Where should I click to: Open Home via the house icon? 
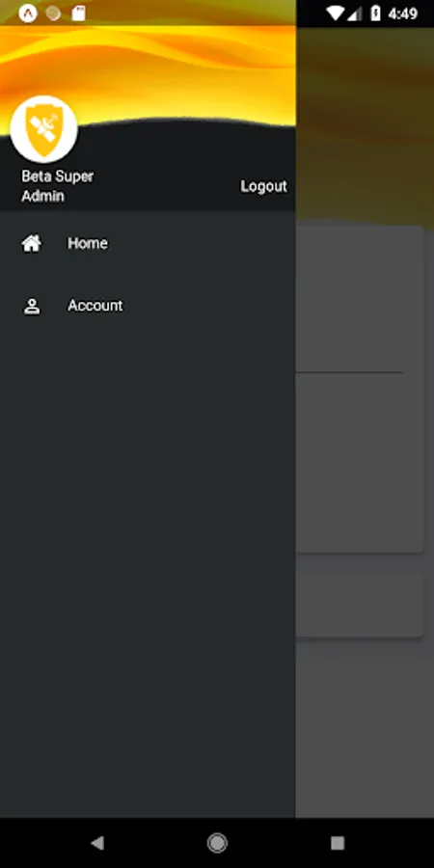click(32, 243)
